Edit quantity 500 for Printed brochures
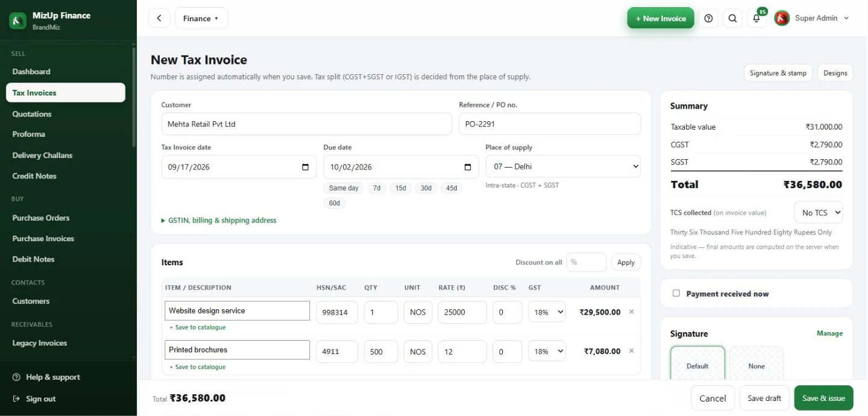The width and height of the screenshot is (868, 416). [x=381, y=351]
